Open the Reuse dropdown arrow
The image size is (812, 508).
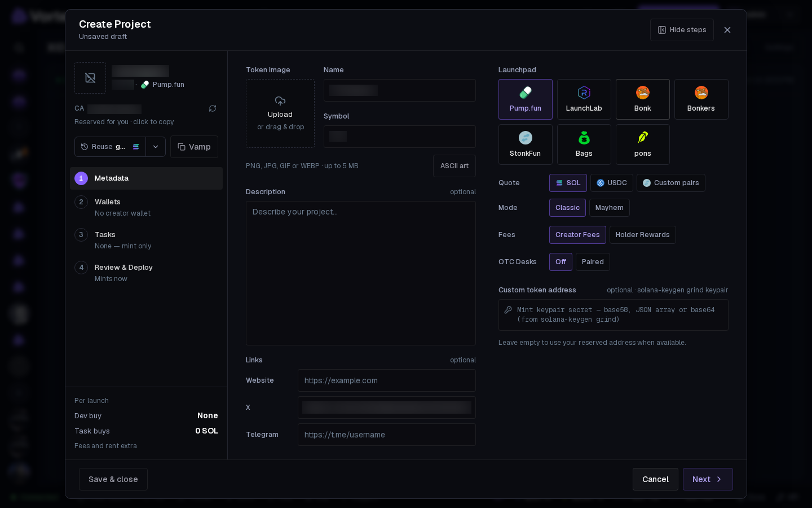tap(156, 147)
